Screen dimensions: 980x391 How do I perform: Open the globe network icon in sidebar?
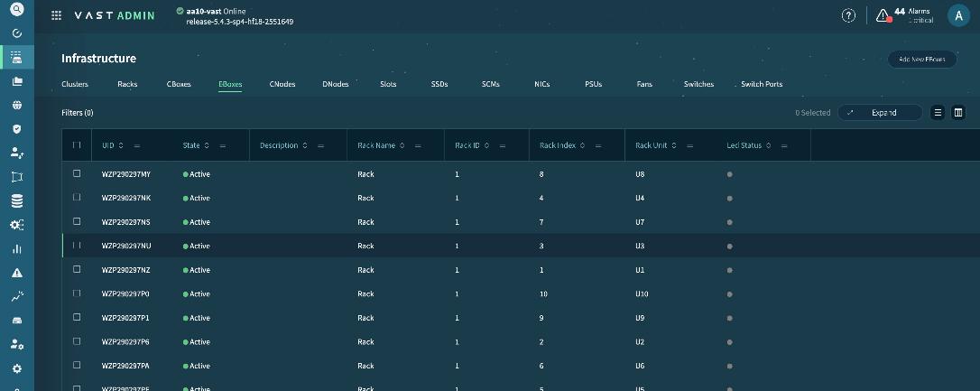click(x=17, y=105)
